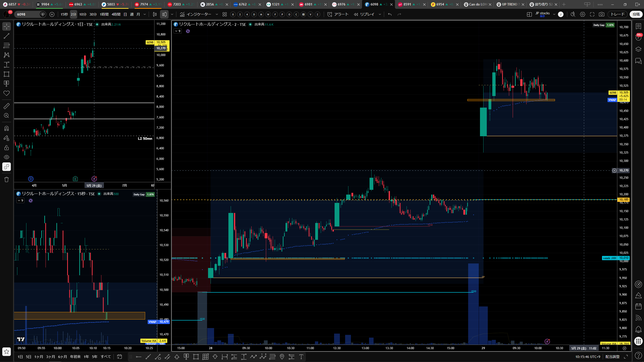644x362 pixels.
Task: Toggle magnet mode in left toolbar
Action: (7, 128)
